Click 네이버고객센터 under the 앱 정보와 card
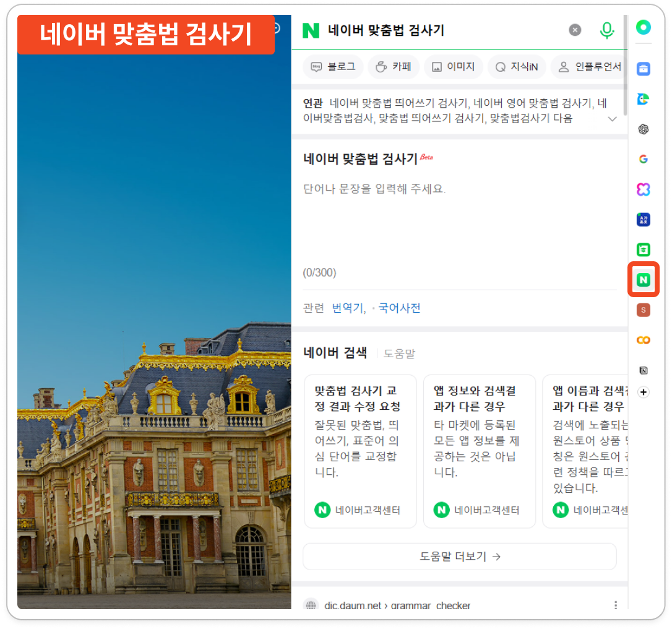This screenshot has height=629, width=672. click(486, 510)
